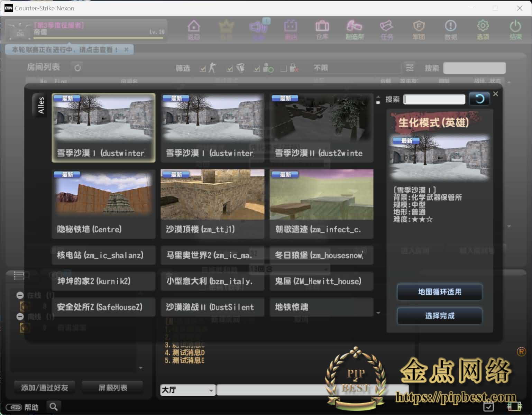
Task: Choose 鬼屋 (ZM_Hewitt_house) map entry
Action: [x=321, y=281]
